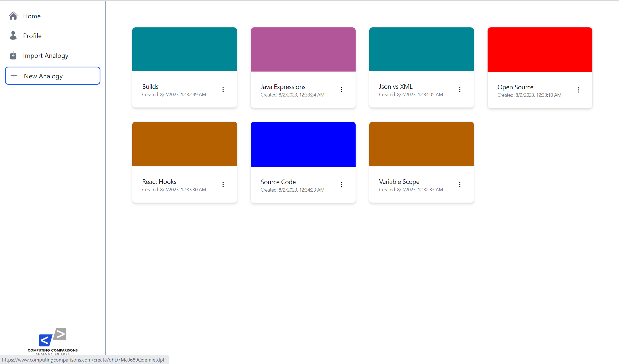Viewport: 619px width, 364px height.
Task: Click Json vs XML created date 12:34:05 AM
Action: (x=411, y=95)
